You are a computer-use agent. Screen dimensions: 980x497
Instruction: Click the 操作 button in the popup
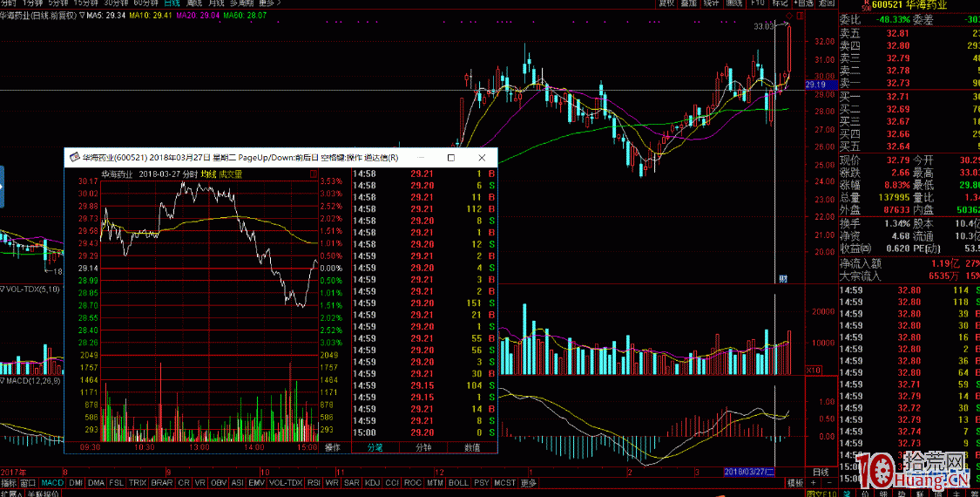click(333, 447)
